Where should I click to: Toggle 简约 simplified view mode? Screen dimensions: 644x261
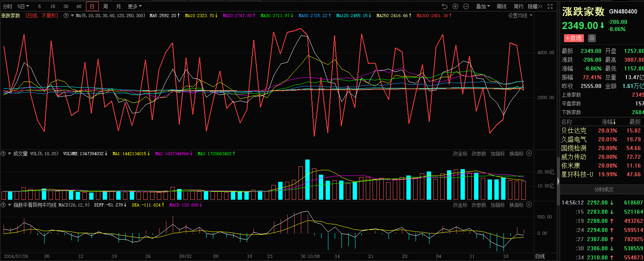tap(518, 6)
